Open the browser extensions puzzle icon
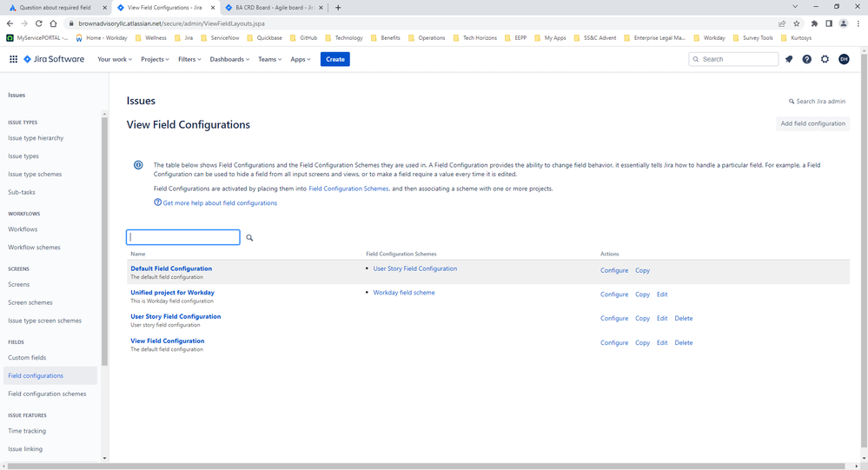Screen dimensions: 868x470 [814, 23]
